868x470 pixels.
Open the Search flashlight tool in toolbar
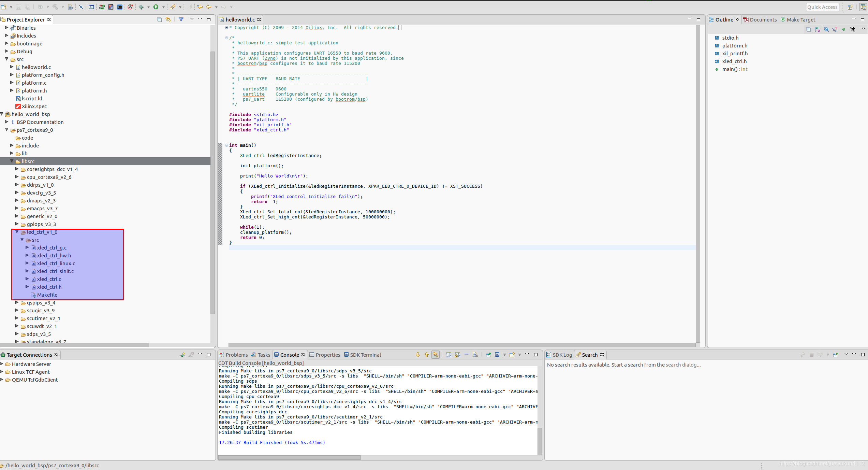point(173,7)
